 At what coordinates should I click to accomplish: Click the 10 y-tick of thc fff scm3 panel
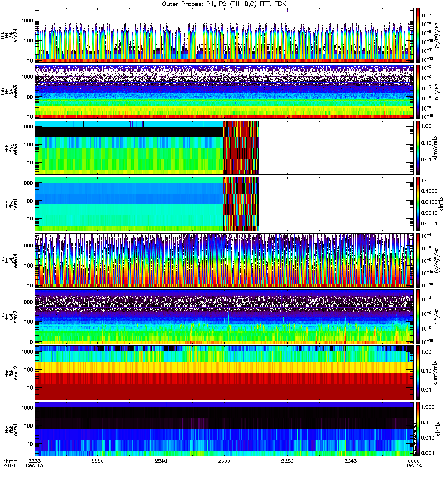click(30, 342)
